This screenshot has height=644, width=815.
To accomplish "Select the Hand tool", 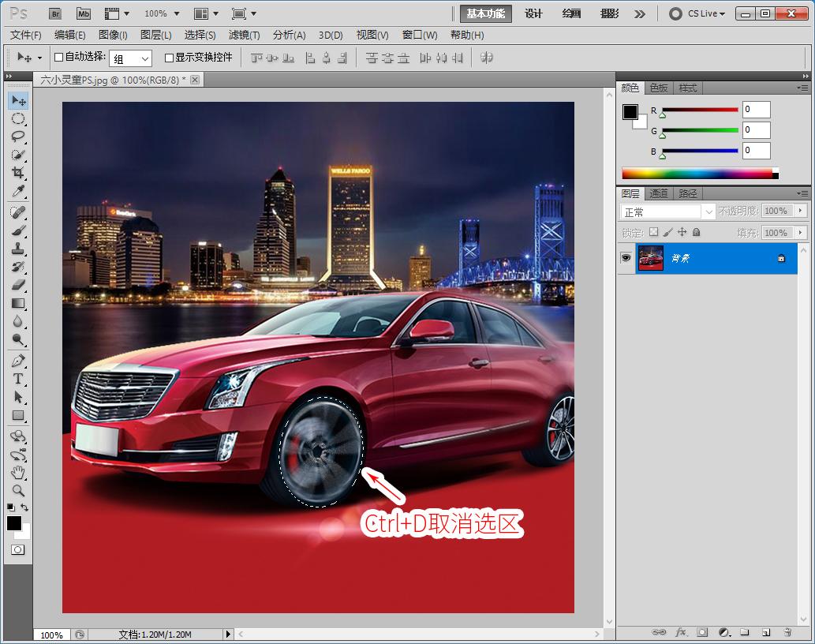I will pyautogui.click(x=18, y=473).
